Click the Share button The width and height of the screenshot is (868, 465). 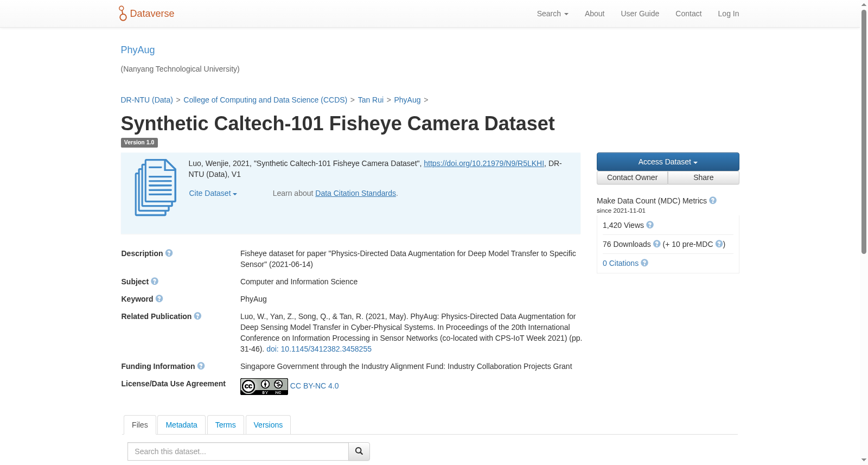704,177
